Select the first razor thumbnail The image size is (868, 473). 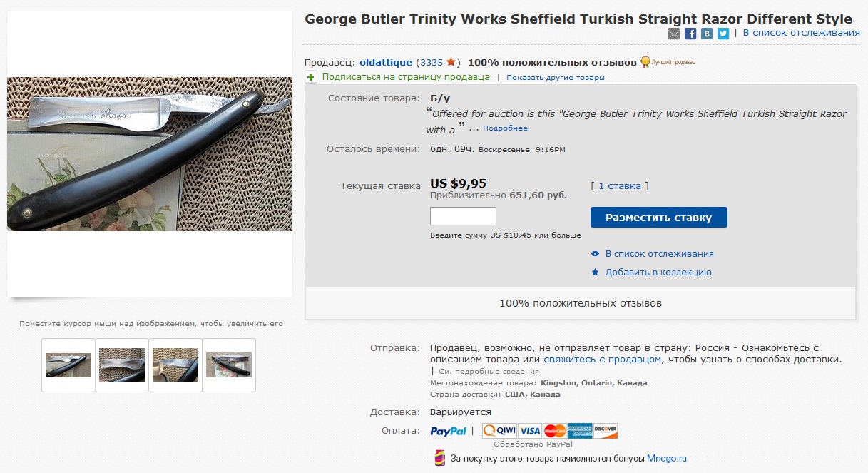[68, 365]
